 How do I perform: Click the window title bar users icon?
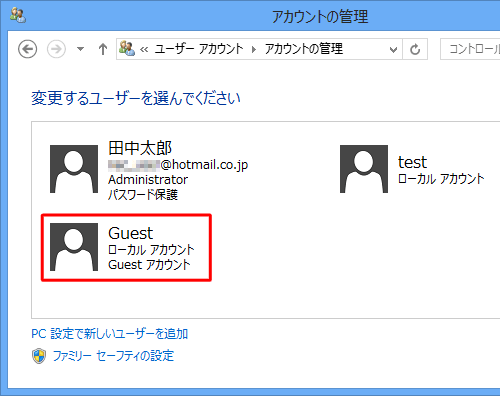pyautogui.click(x=18, y=15)
